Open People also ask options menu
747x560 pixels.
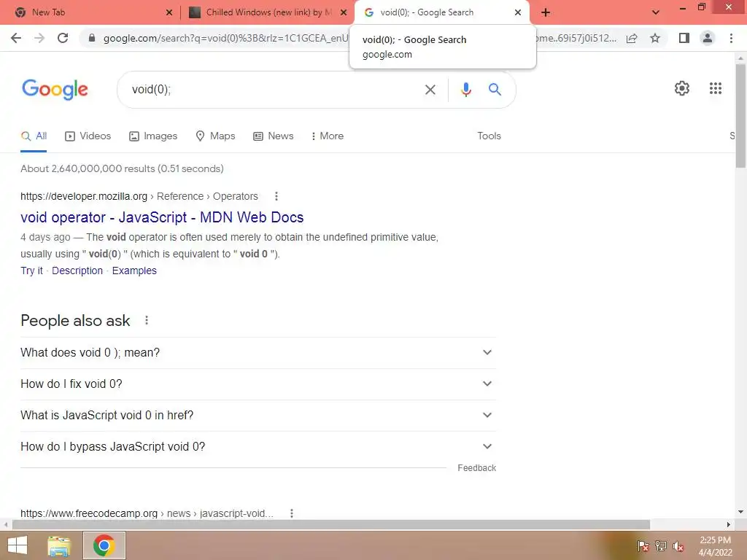[147, 321]
